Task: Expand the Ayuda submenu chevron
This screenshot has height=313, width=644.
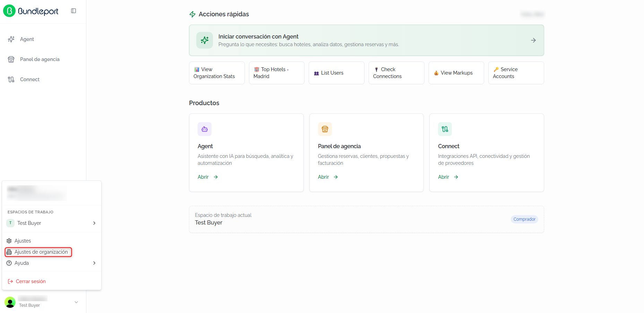Action: click(94, 263)
